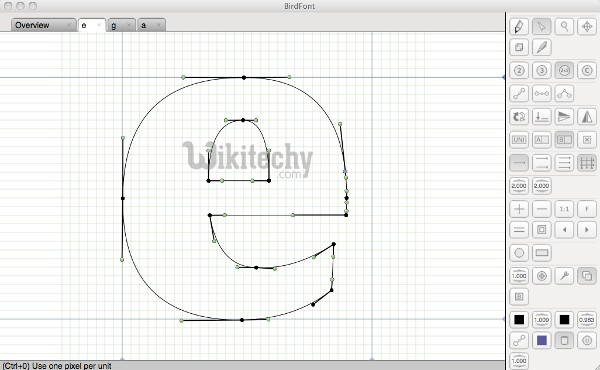Screen dimensions: 600x370
Task: Open the blue color swatch
Action: (541, 341)
